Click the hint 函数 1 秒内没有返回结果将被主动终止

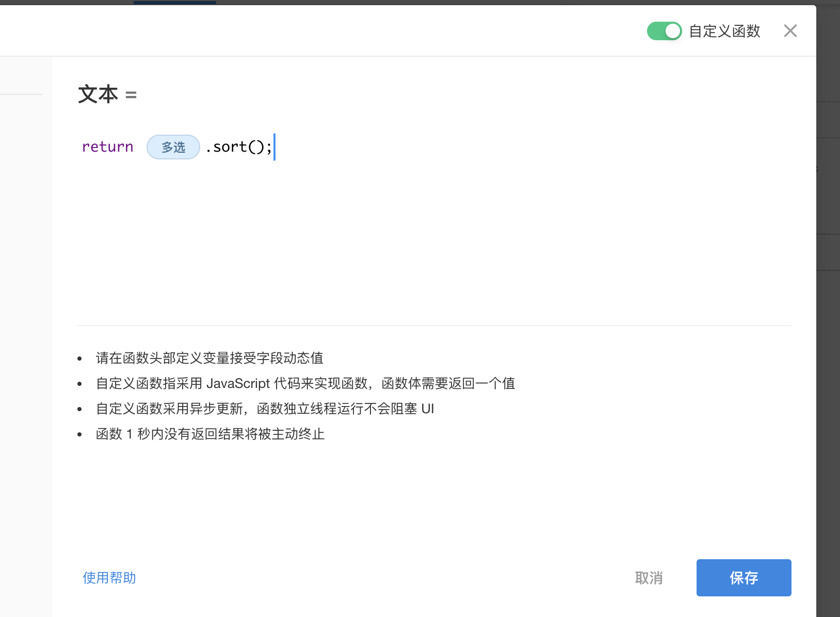pos(210,434)
